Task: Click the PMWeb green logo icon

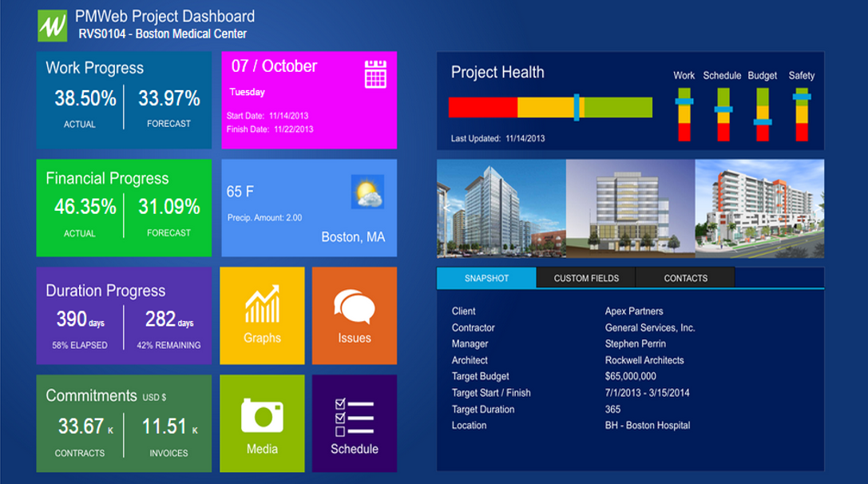Action: [x=53, y=26]
